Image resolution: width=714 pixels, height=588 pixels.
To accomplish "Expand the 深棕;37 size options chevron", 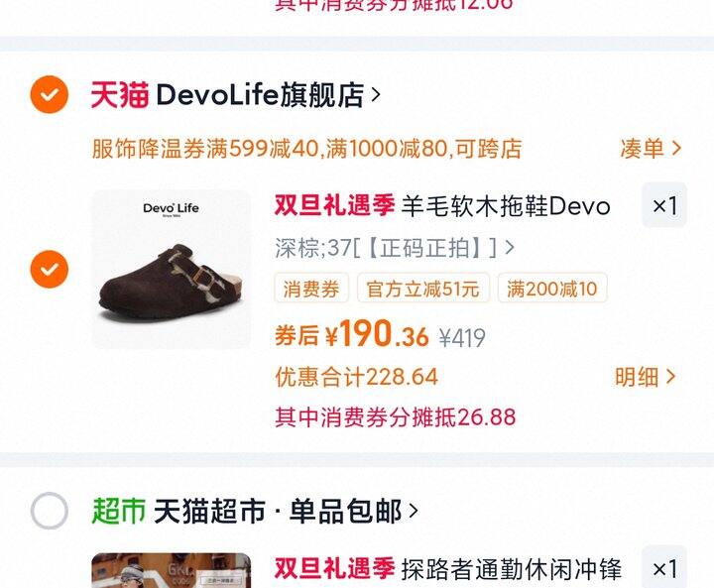I will 510,248.
